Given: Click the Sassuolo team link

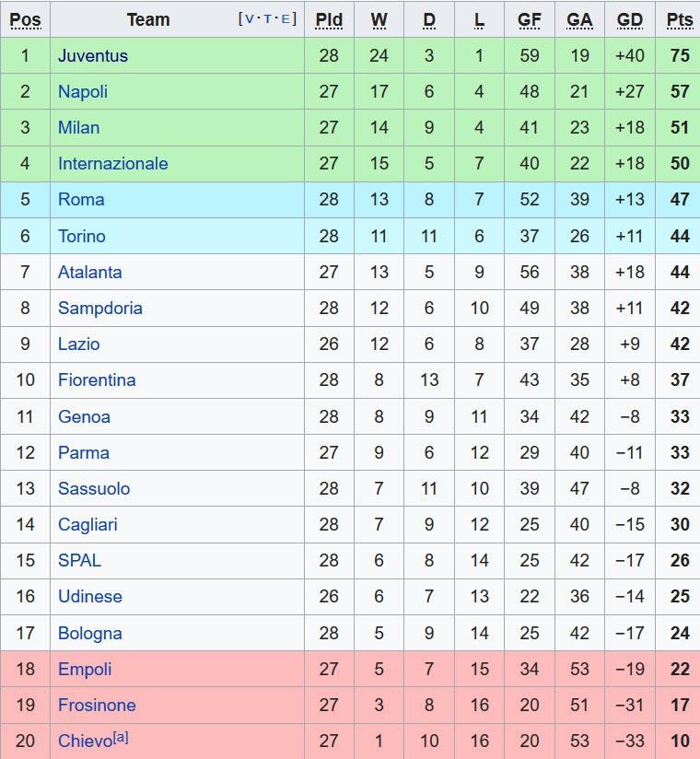Looking at the screenshot, I should (x=93, y=488).
